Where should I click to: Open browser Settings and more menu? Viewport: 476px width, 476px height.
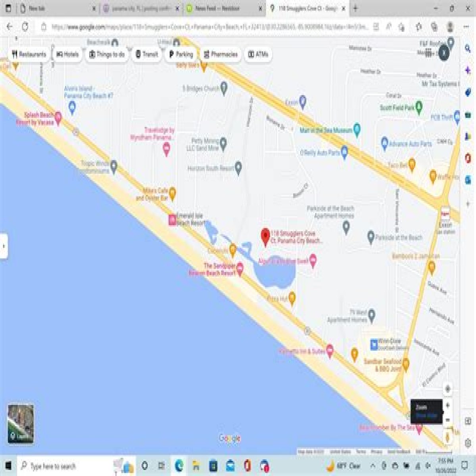pyautogui.click(x=466, y=27)
